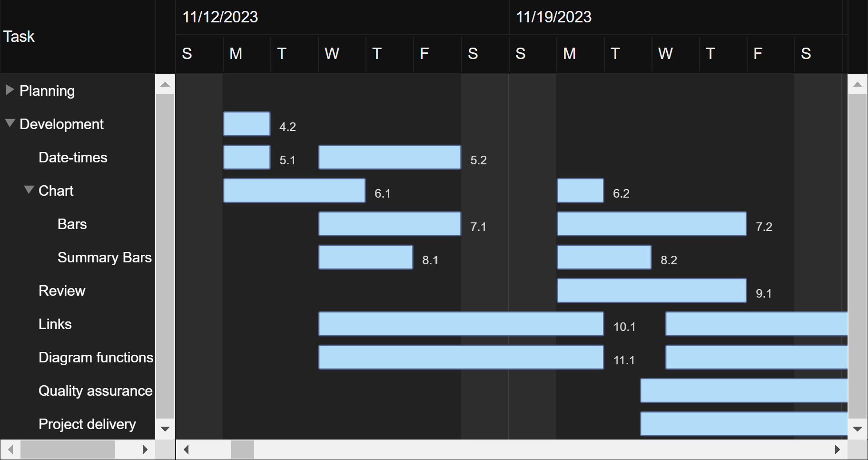Select the bar labeled 4.2

246,123
